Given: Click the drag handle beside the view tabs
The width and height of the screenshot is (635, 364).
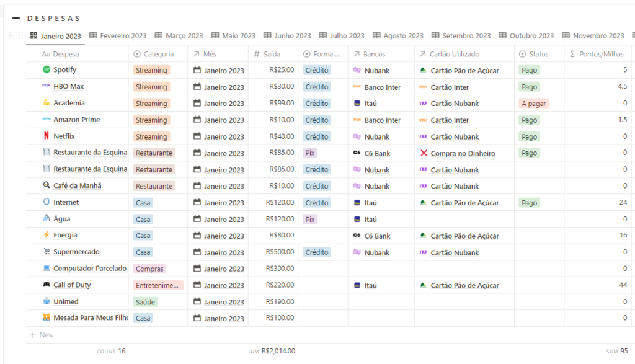Looking at the screenshot, I should (20, 36).
